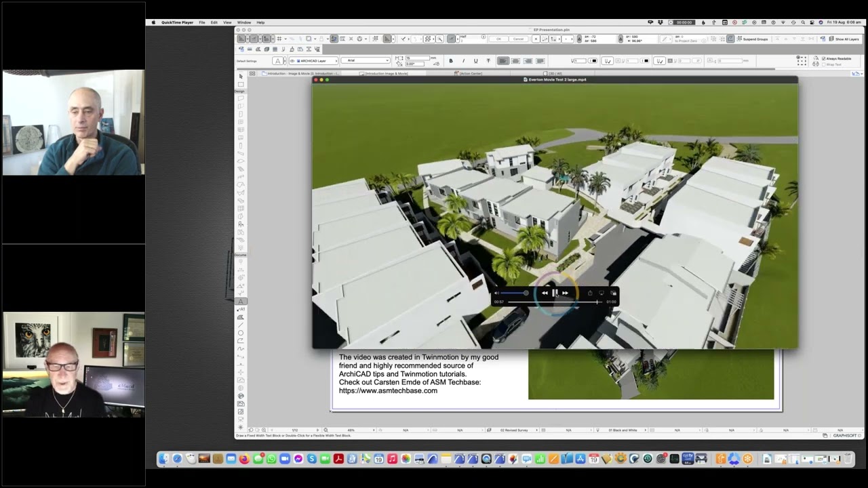The width and height of the screenshot is (868, 488).
Task: Open Safari from the Dock
Action: [x=178, y=459]
